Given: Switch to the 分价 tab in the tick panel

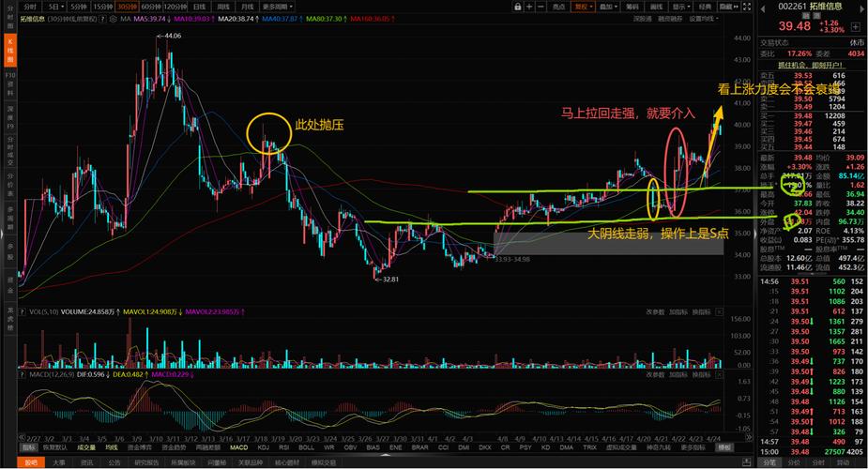Looking at the screenshot, I should click(x=795, y=462).
